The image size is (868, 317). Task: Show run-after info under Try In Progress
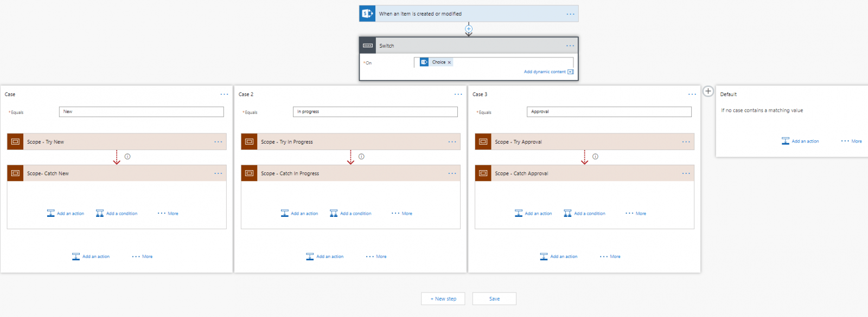click(x=361, y=157)
